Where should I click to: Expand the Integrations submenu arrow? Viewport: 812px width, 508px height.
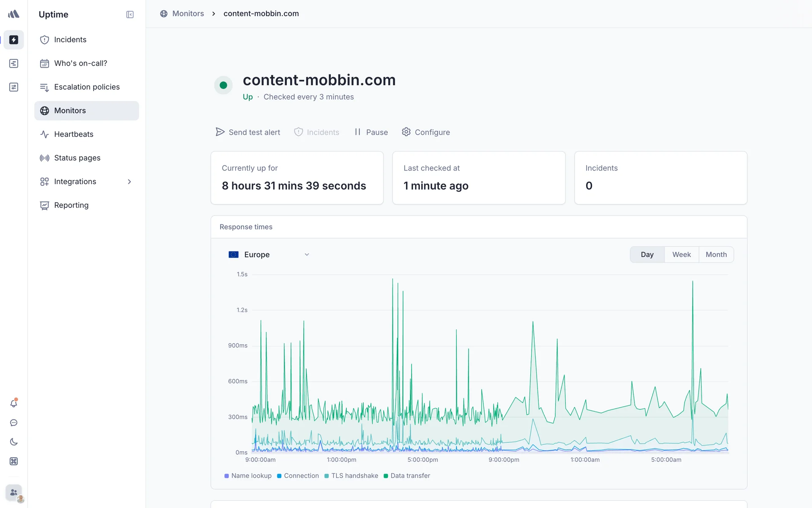(x=129, y=182)
